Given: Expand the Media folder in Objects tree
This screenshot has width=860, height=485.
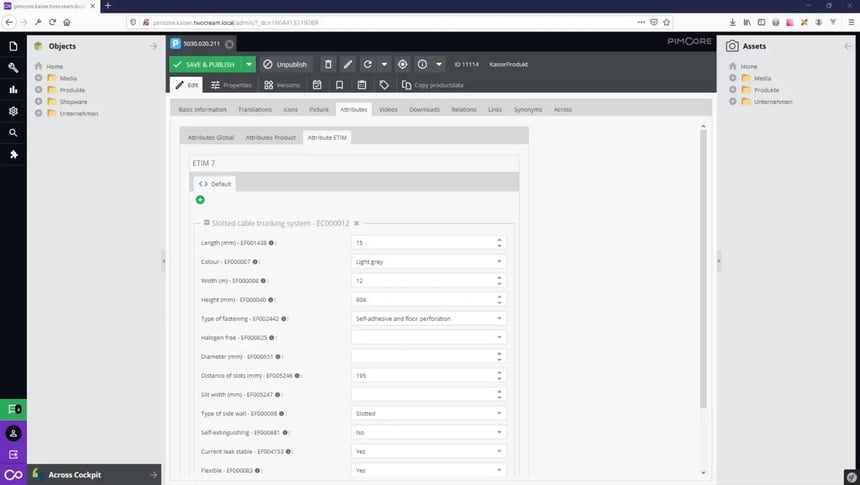Looking at the screenshot, I should click(38, 78).
